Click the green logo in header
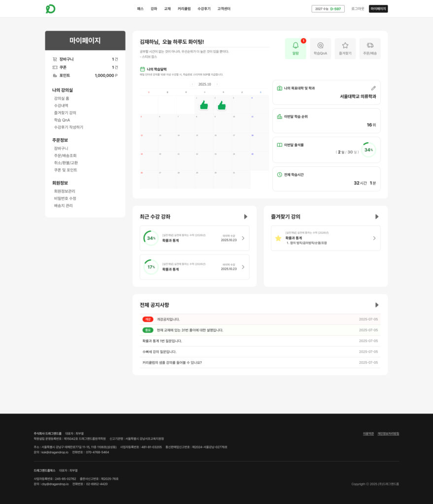The height and width of the screenshot is (504, 433). click(x=50, y=9)
